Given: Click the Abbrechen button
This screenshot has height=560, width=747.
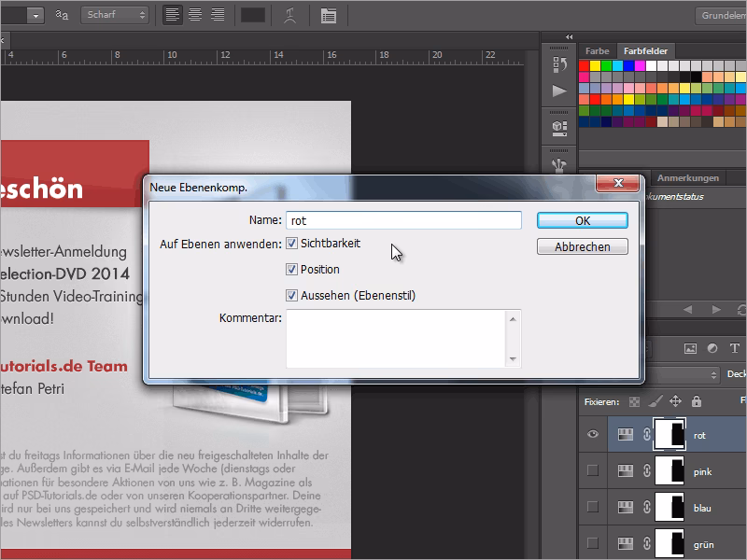Looking at the screenshot, I should (582, 245).
